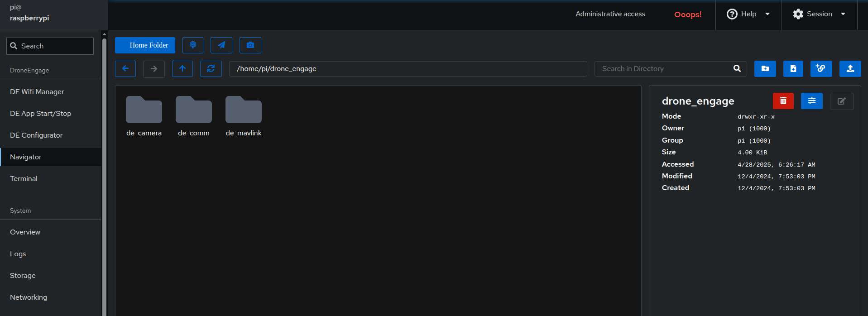Click the Help question mark icon
The width and height of the screenshot is (868, 316).
tap(732, 14)
